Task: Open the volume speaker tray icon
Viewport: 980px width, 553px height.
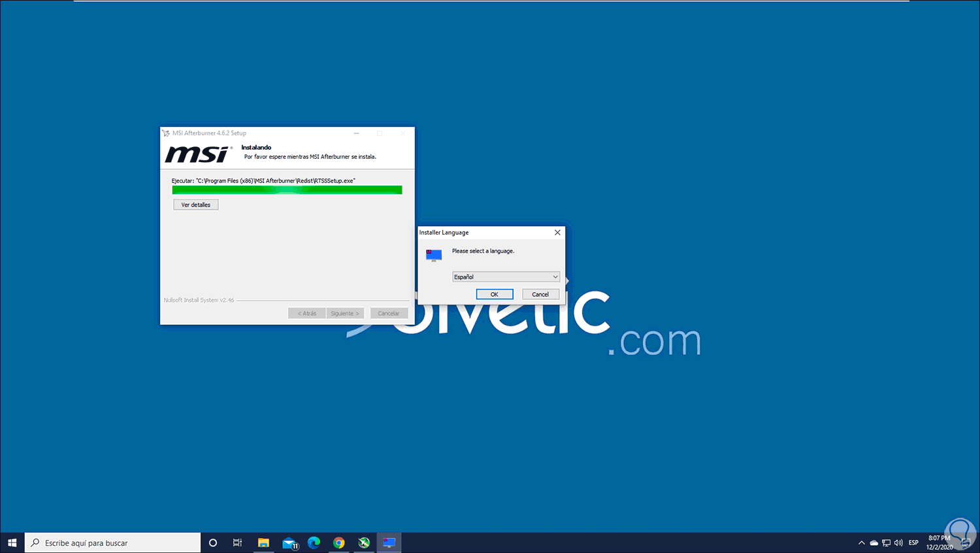Action: 898,543
